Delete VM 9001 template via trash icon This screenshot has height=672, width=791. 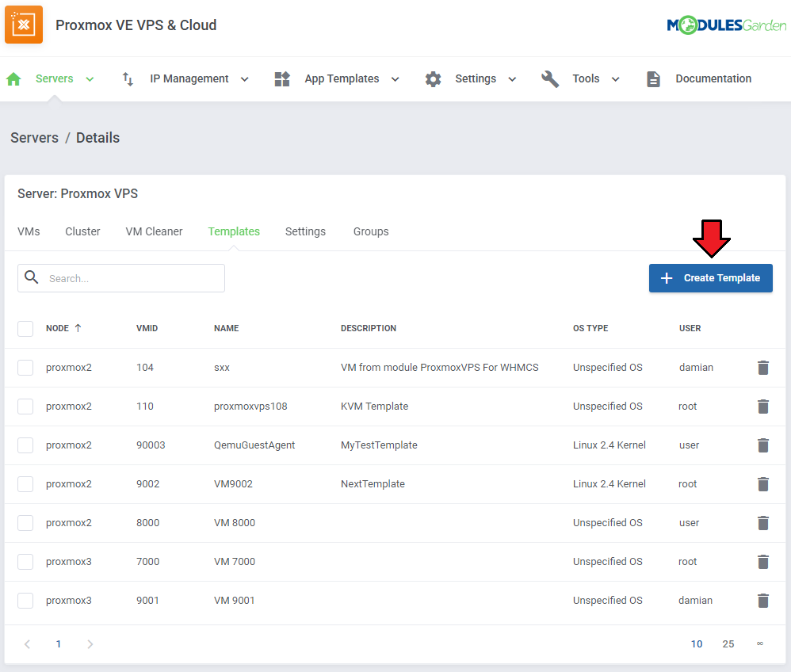click(x=763, y=601)
